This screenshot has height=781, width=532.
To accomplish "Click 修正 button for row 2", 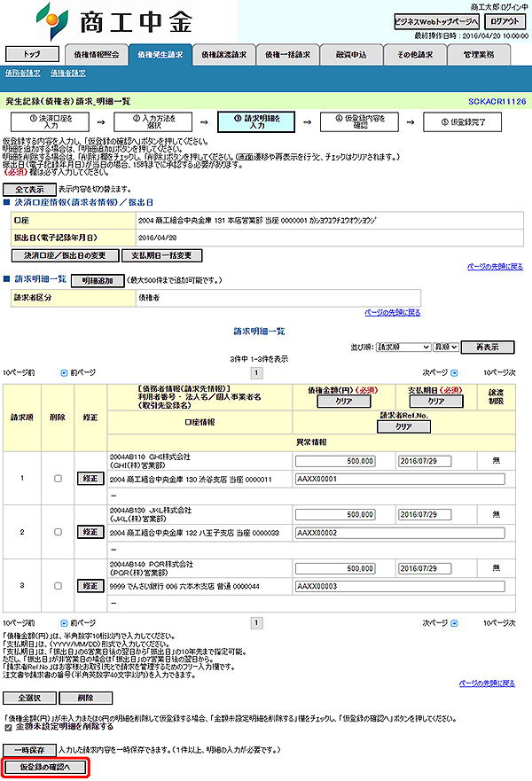I will click(90, 532).
